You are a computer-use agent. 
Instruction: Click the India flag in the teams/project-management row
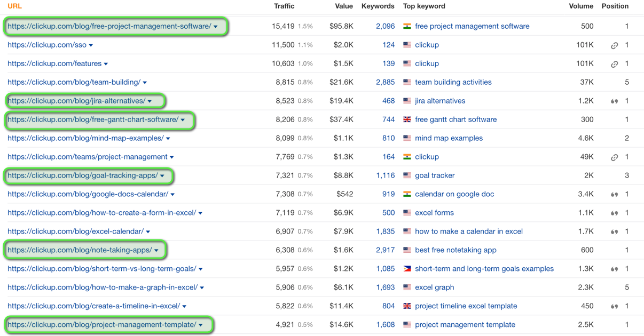(x=407, y=157)
